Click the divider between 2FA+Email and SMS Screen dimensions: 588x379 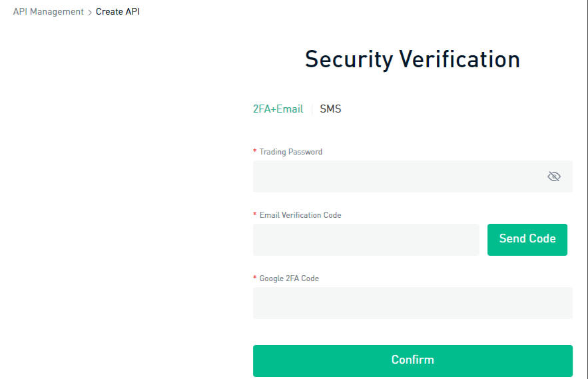point(312,109)
